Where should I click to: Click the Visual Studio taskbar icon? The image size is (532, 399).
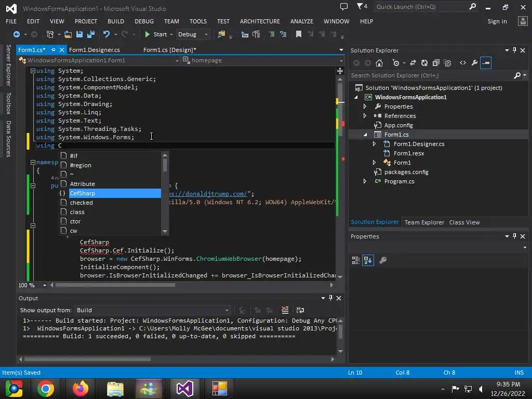coord(184,389)
